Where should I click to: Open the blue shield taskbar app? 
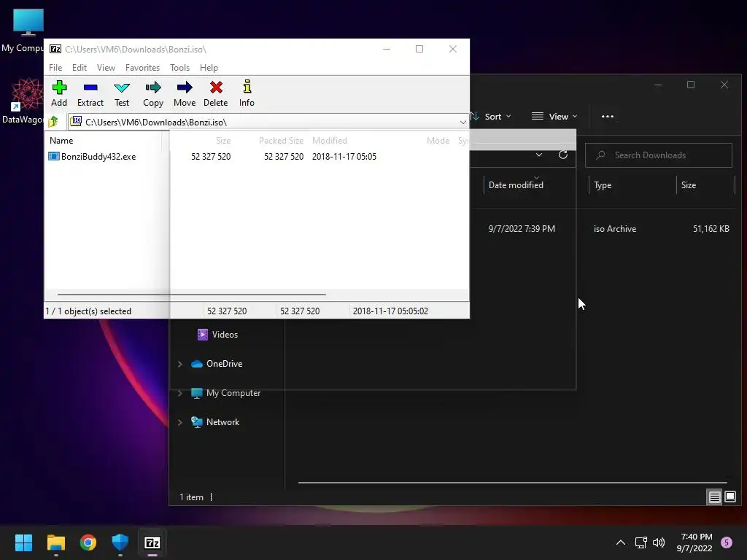coord(120,542)
